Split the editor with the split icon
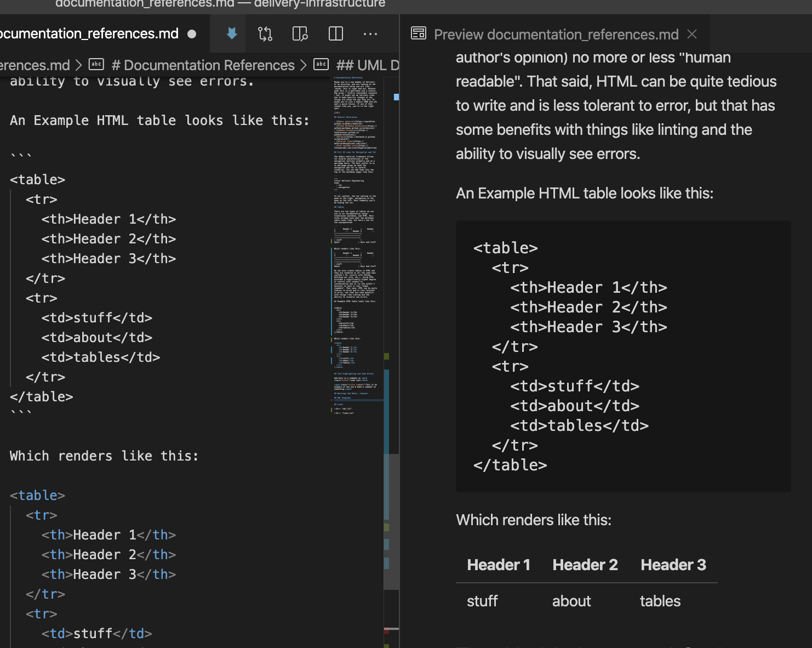 click(x=336, y=34)
